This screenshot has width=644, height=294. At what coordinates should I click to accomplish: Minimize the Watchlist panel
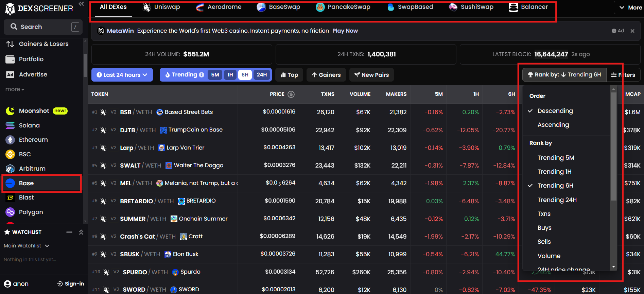(x=69, y=232)
